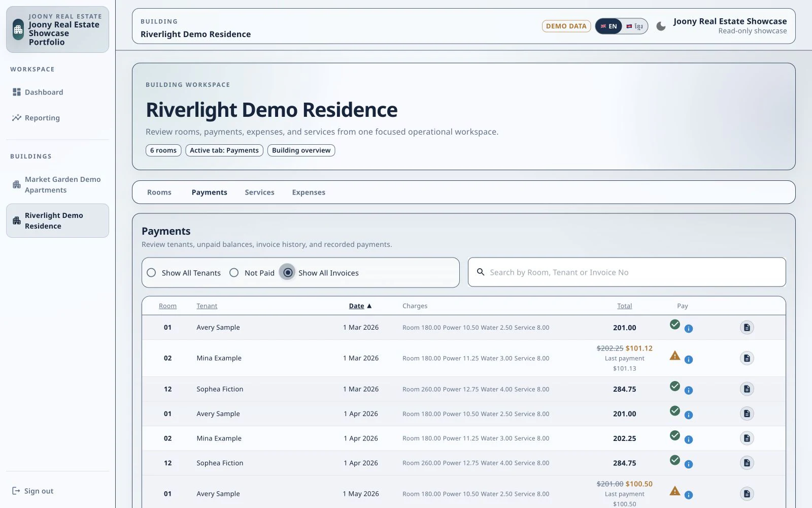The width and height of the screenshot is (812, 508).
Task: Switch language to Khmer
Action: [635, 26]
